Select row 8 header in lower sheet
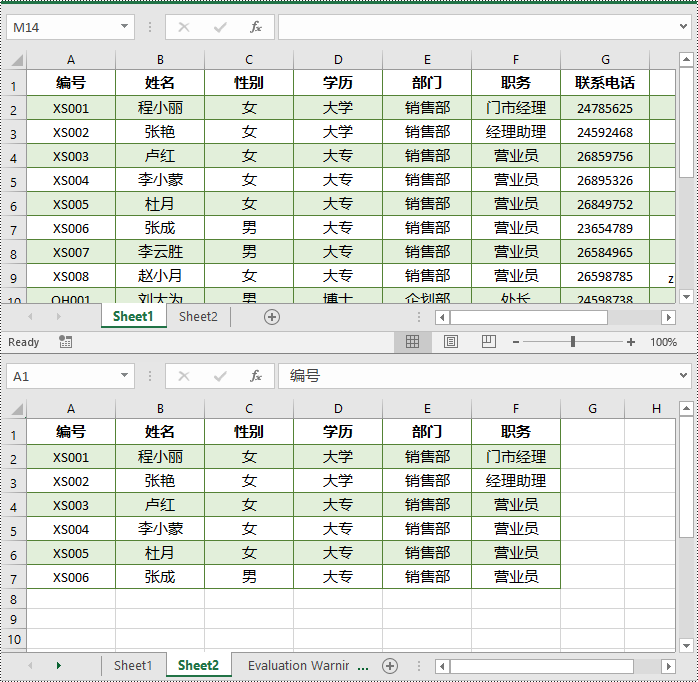Screen dimensions: 698x682 [x=13, y=599]
